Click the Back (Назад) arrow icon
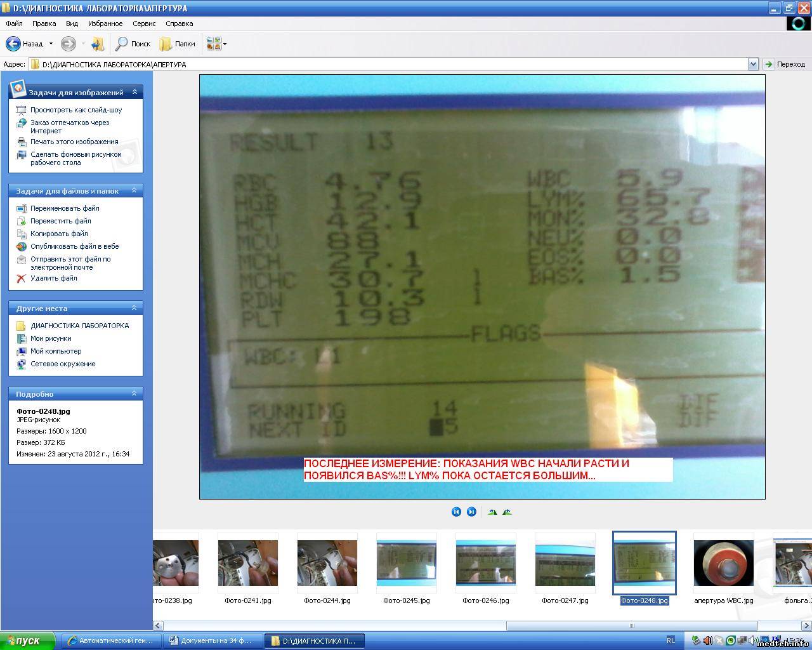This screenshot has width=812, height=650. [x=13, y=44]
